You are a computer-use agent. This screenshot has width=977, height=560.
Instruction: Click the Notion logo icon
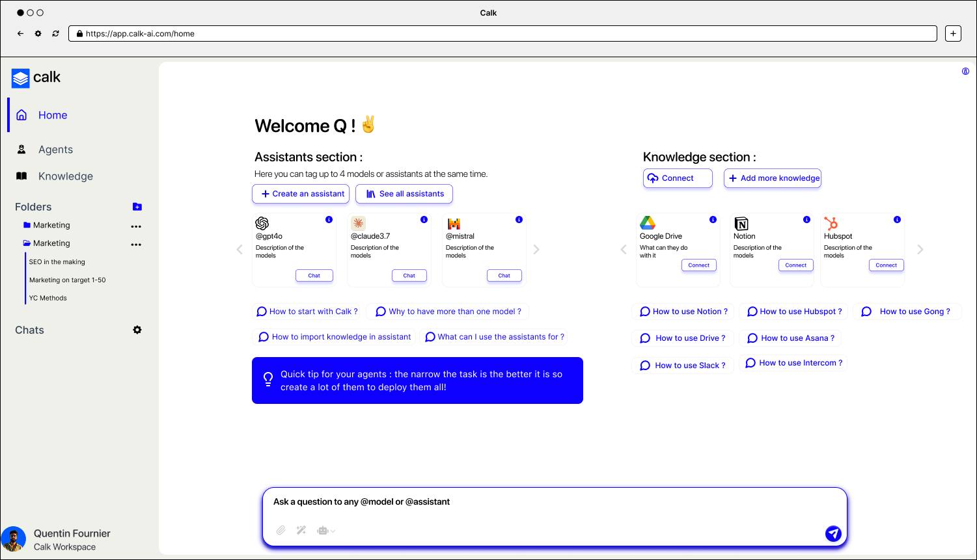(741, 224)
